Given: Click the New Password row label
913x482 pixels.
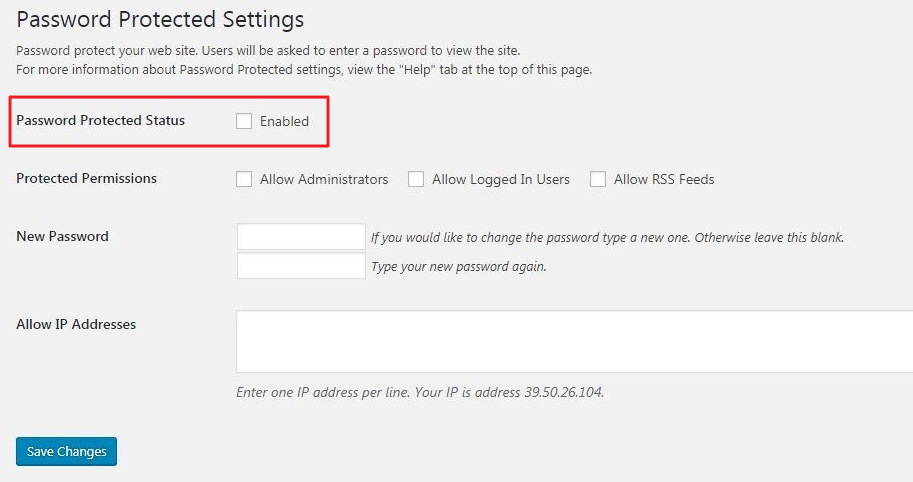Looking at the screenshot, I should tap(62, 236).
